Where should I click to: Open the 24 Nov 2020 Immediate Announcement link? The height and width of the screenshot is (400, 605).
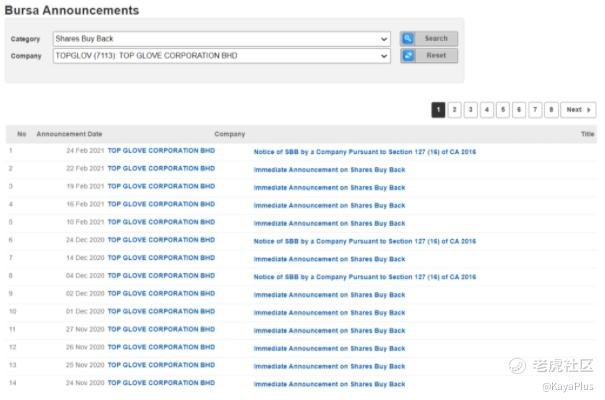(330, 384)
